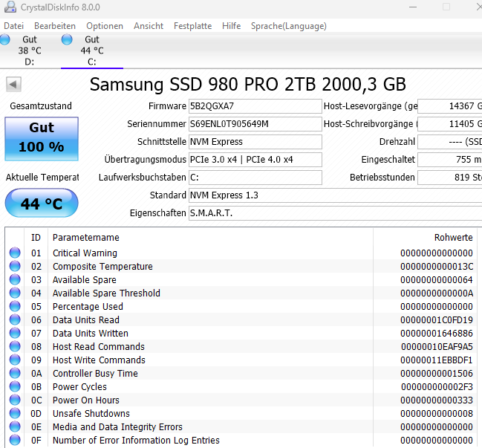
Task: Minimize the CrystalDiskInfo window
Action: (x=413, y=7)
